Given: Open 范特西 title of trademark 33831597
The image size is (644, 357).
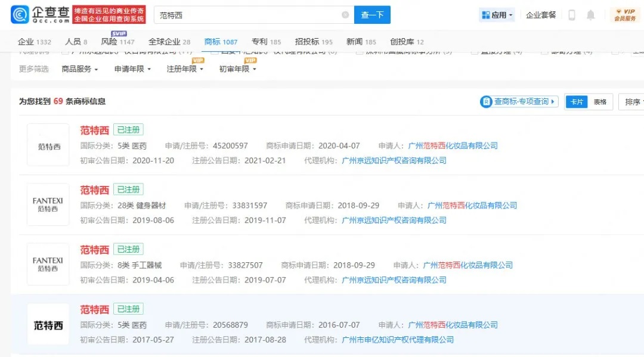Looking at the screenshot, I should pos(94,190).
